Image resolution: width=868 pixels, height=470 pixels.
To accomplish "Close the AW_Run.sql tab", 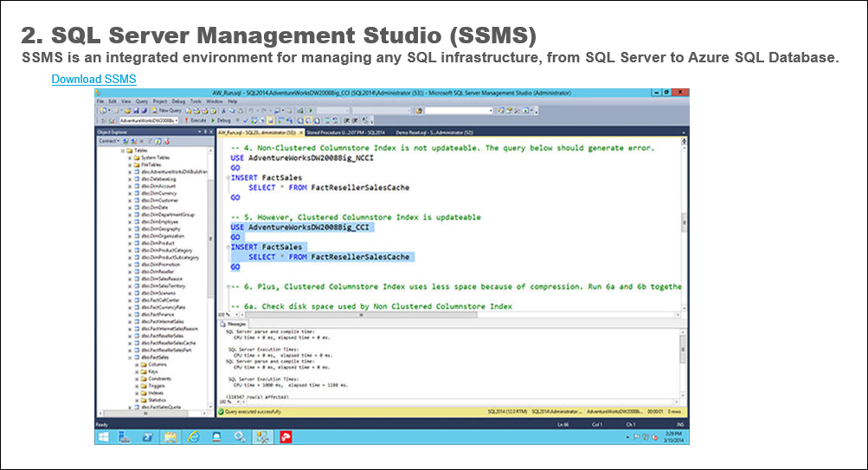I will (301, 132).
